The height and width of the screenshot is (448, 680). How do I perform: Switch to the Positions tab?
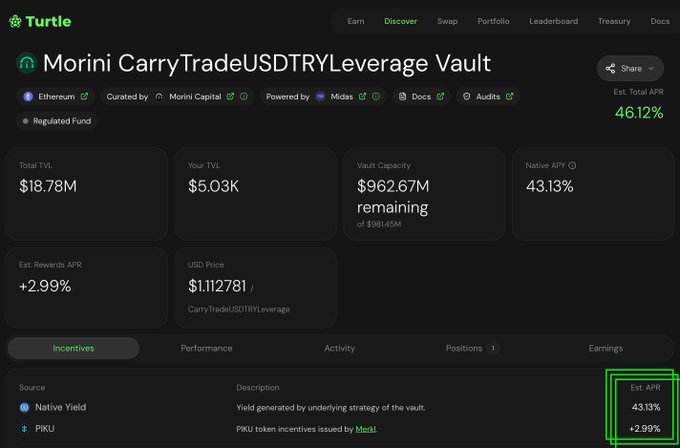click(472, 348)
